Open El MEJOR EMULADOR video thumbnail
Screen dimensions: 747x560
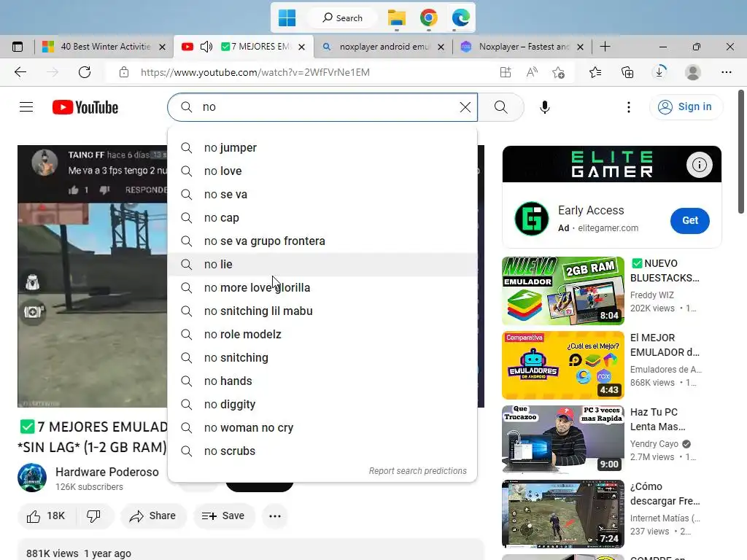tap(563, 365)
